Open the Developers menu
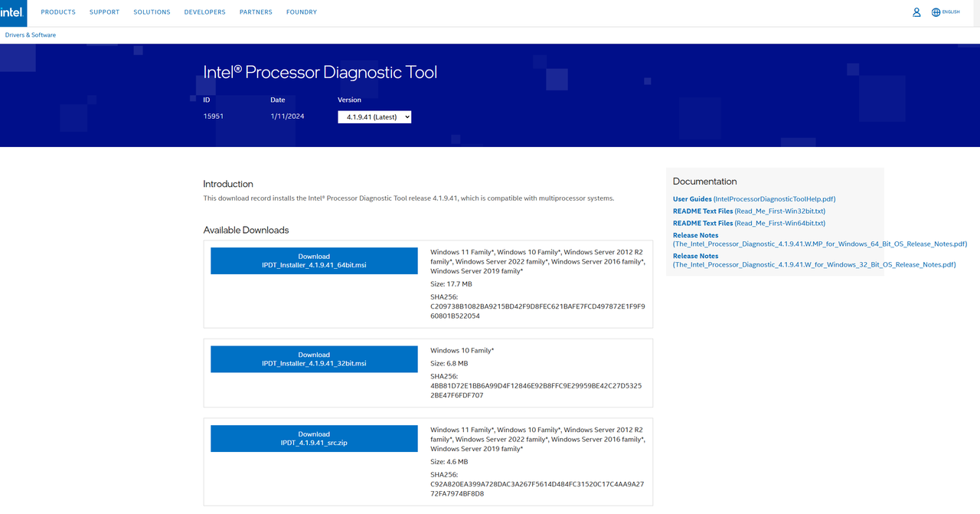The height and width of the screenshot is (514, 980). coord(205,12)
